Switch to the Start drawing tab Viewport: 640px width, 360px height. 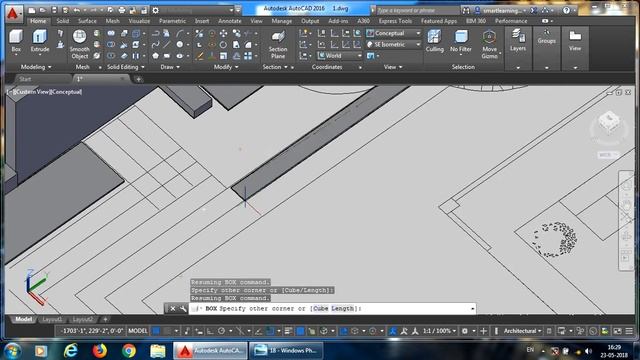[25, 79]
